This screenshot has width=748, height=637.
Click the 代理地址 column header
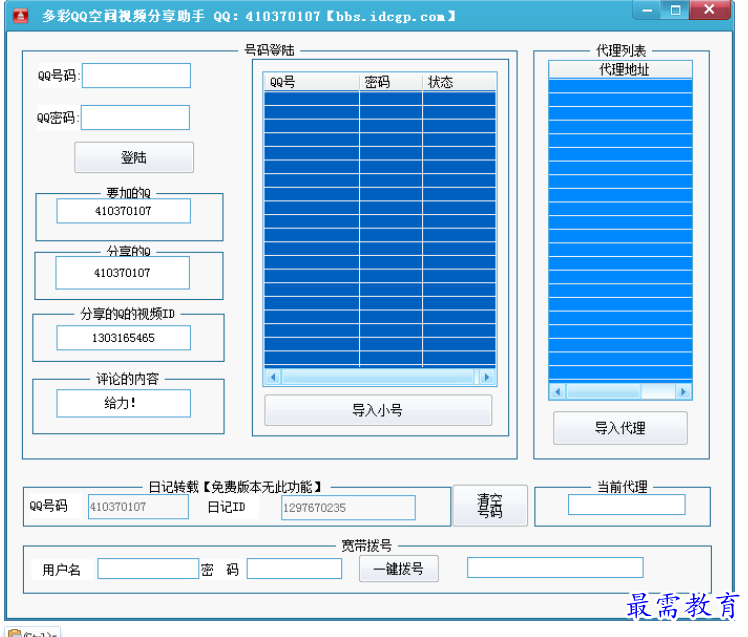(x=620, y=70)
